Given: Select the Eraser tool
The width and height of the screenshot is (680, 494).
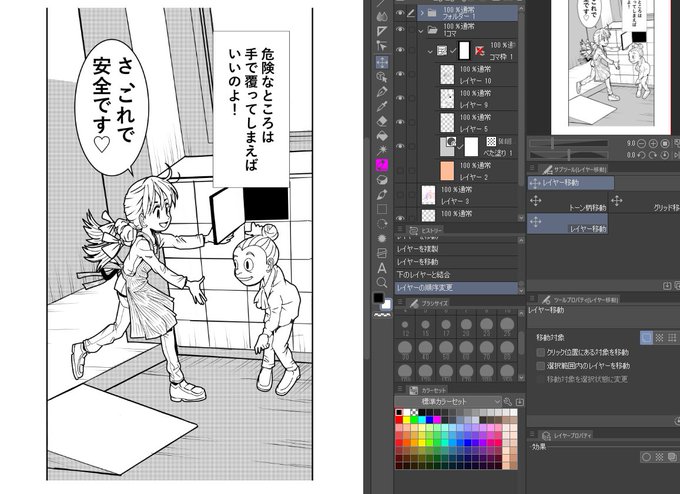Looking at the screenshot, I should (382, 121).
